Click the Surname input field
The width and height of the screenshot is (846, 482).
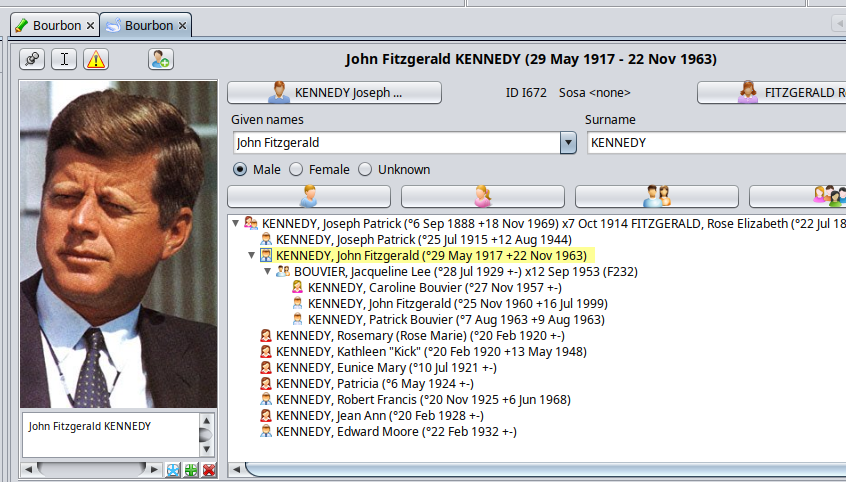(x=715, y=143)
